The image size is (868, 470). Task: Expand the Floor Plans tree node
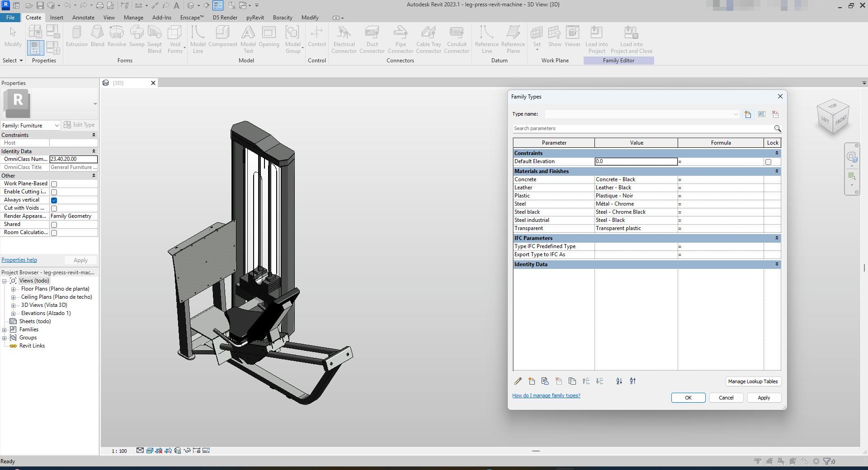13,289
